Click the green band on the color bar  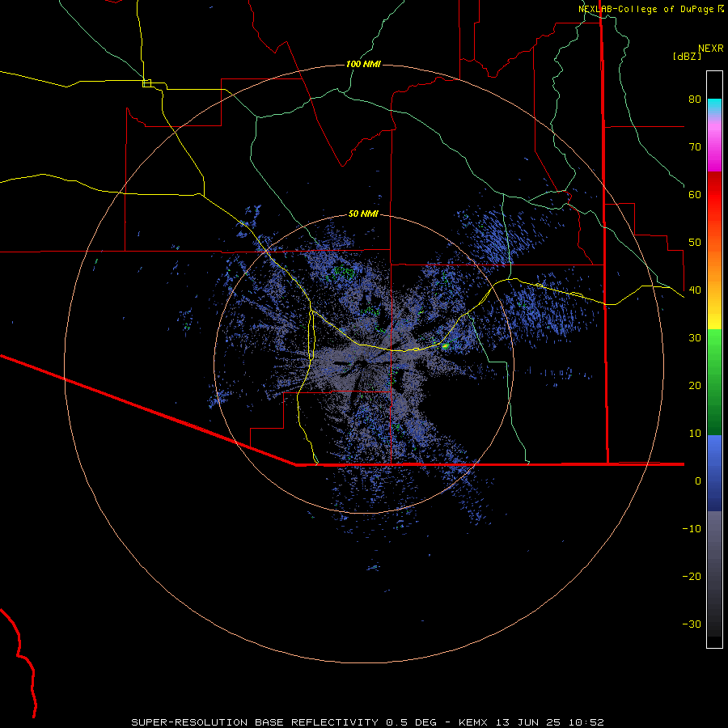(x=714, y=382)
